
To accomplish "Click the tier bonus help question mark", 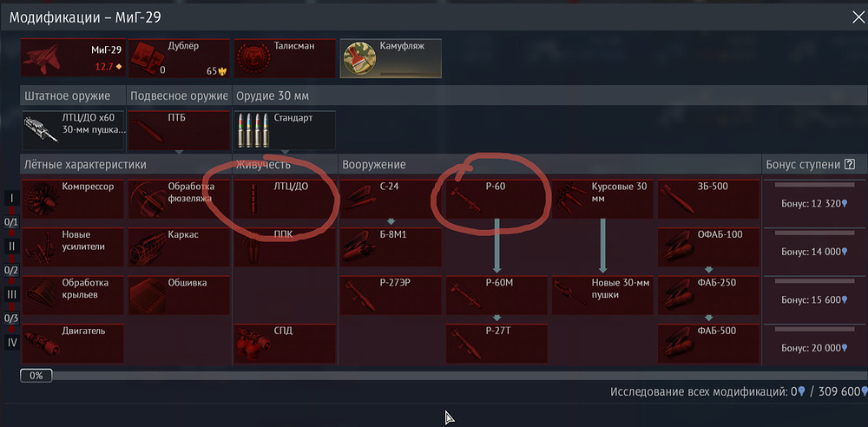I will 850,165.
